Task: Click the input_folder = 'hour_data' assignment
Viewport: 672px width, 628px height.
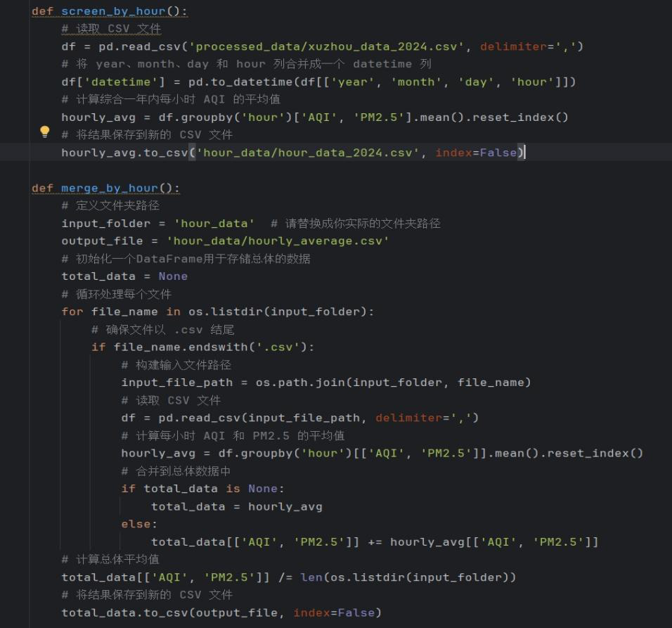Action: (158, 223)
